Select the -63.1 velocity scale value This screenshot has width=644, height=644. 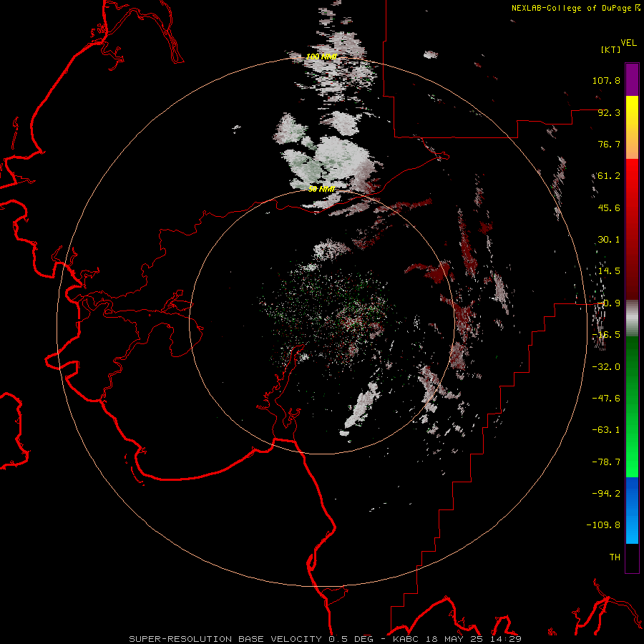(x=606, y=430)
